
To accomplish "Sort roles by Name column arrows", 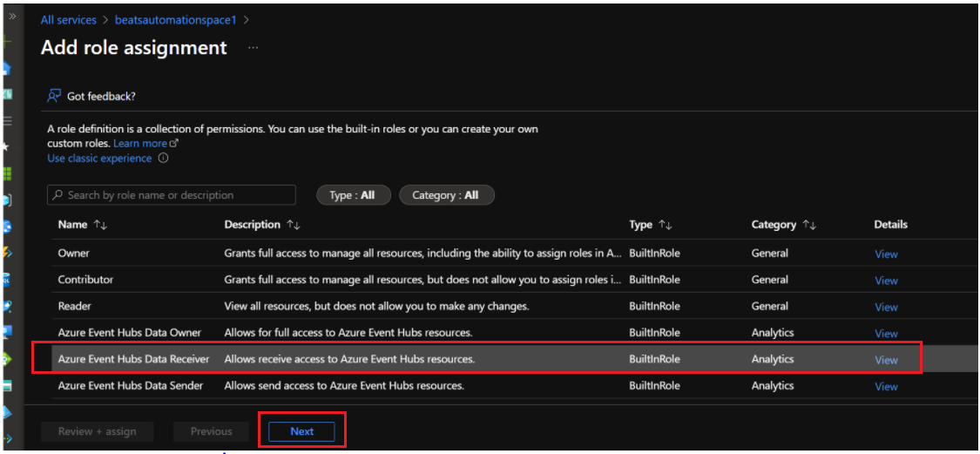I will pos(99,225).
